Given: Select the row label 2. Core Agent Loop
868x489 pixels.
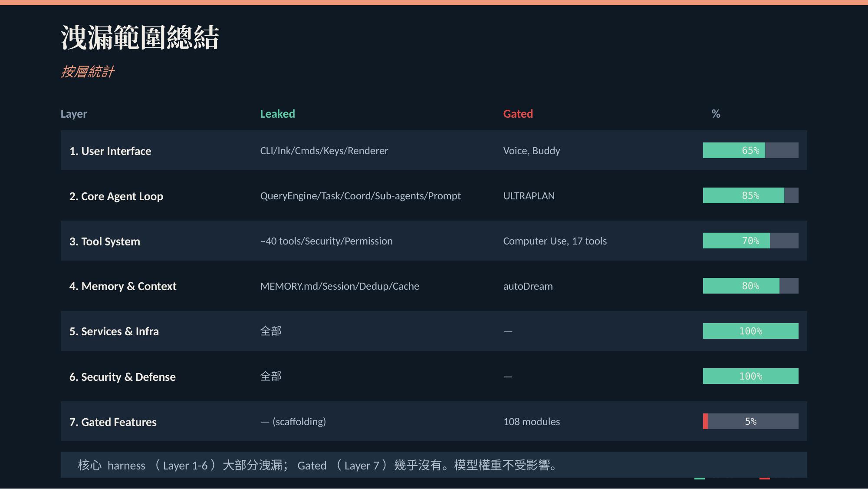Looking at the screenshot, I should coord(116,196).
